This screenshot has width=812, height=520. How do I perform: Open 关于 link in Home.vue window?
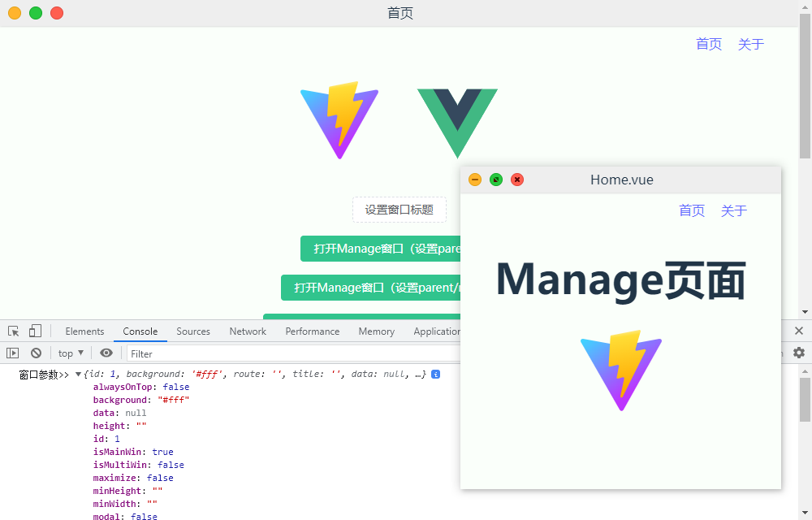734,210
